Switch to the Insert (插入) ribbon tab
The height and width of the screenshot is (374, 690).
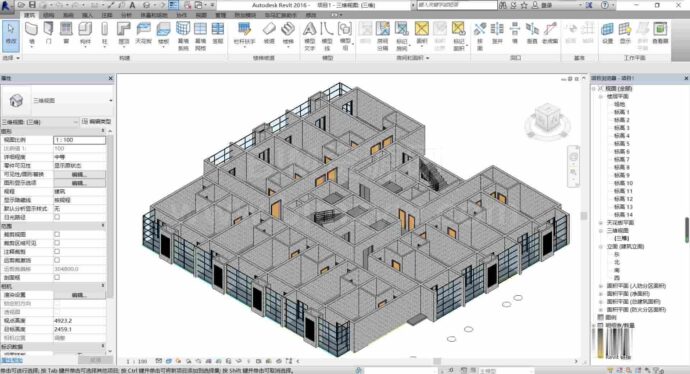coord(87,15)
